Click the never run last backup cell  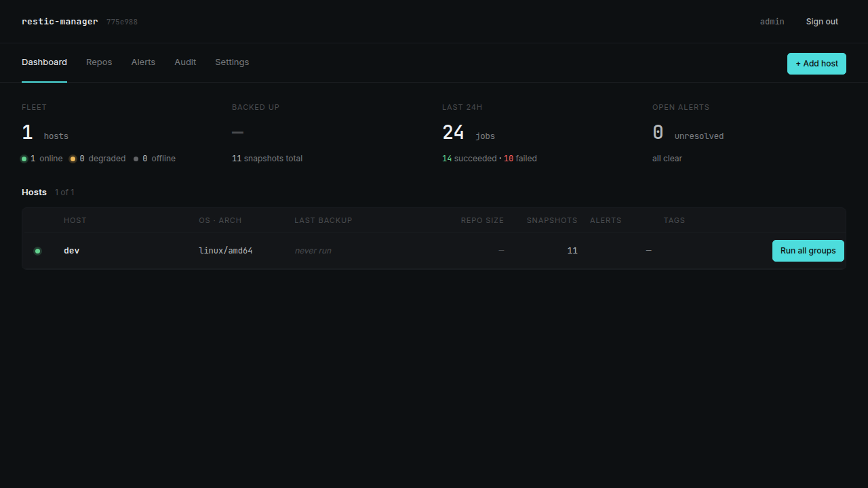(x=313, y=251)
